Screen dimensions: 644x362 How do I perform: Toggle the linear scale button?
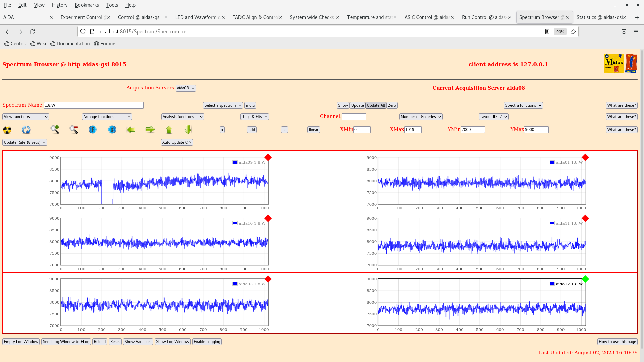(x=313, y=130)
